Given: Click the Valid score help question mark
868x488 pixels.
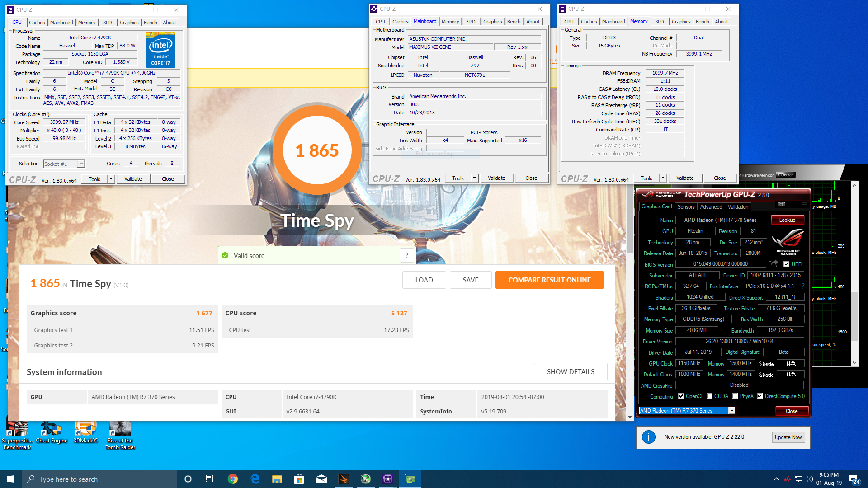Looking at the screenshot, I should tap(407, 255).
